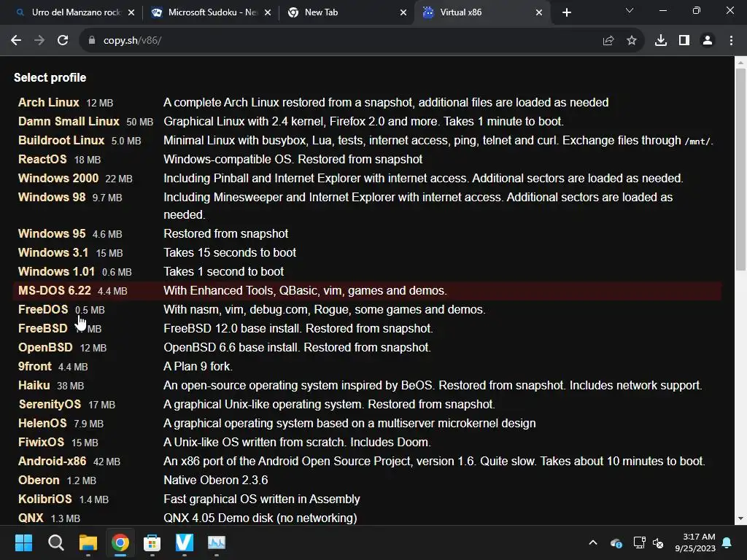This screenshot has width=747, height=560.
Task: Click the site lock icon in address bar
Action: click(x=92, y=41)
